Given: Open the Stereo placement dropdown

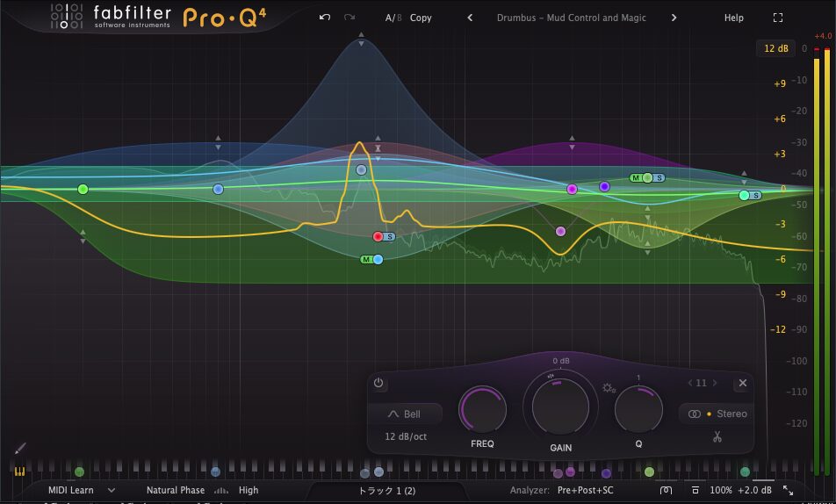Looking at the screenshot, I should [x=717, y=414].
